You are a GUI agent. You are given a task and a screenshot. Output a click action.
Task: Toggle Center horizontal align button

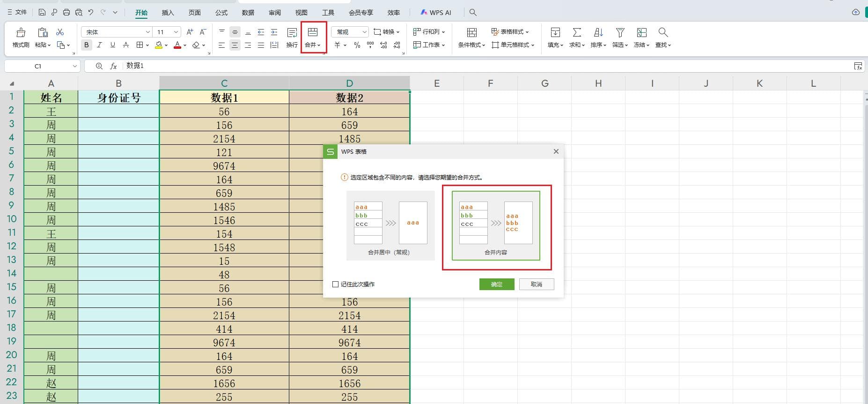(235, 45)
